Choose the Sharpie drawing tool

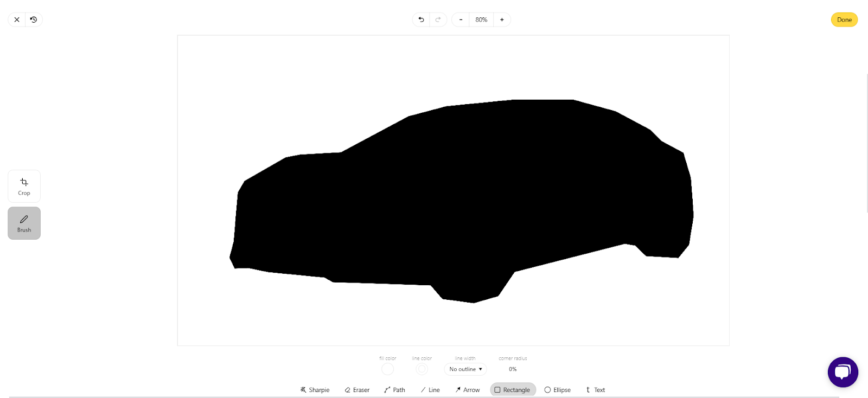tap(315, 390)
